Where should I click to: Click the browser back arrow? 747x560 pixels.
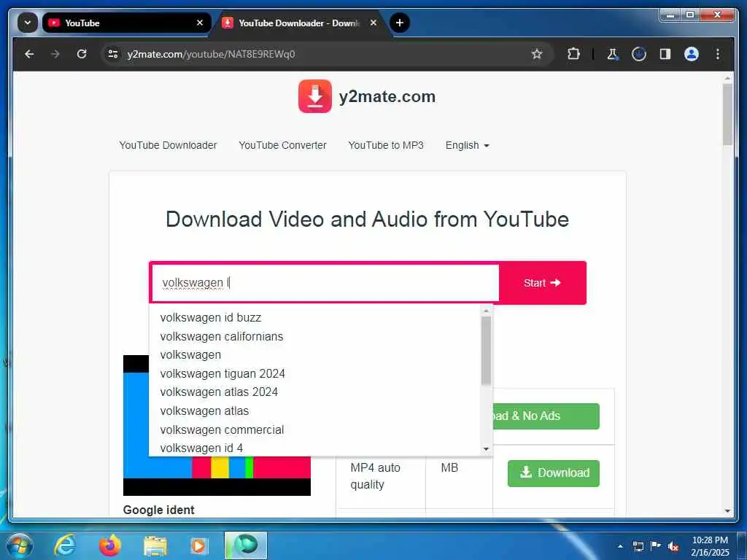pos(29,54)
